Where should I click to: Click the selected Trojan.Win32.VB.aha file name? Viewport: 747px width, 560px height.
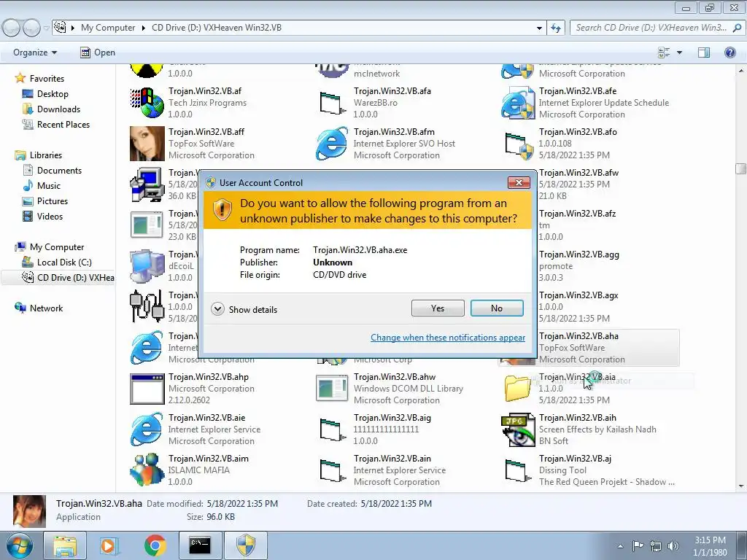pos(578,335)
